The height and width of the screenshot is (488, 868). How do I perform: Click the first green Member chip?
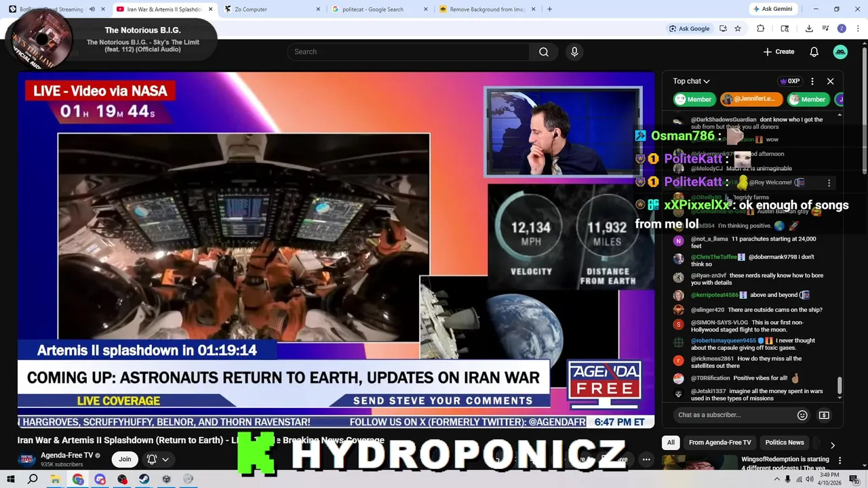tap(693, 99)
